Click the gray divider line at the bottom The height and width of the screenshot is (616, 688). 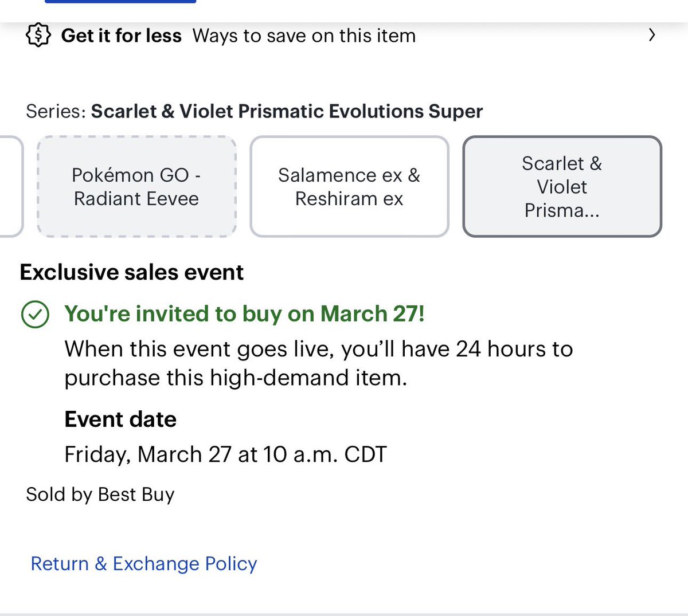tap(344, 614)
